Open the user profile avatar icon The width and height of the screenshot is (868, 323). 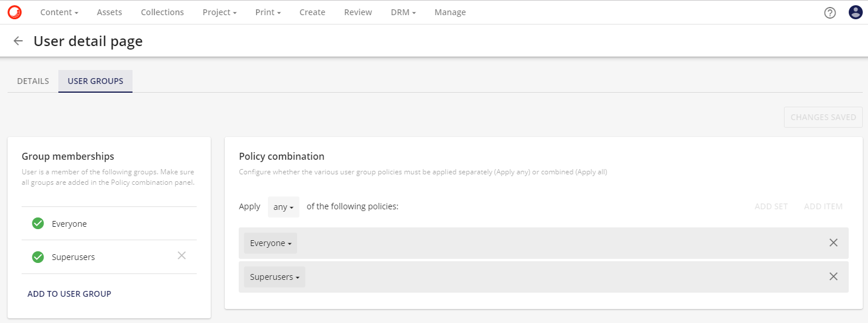tap(856, 12)
